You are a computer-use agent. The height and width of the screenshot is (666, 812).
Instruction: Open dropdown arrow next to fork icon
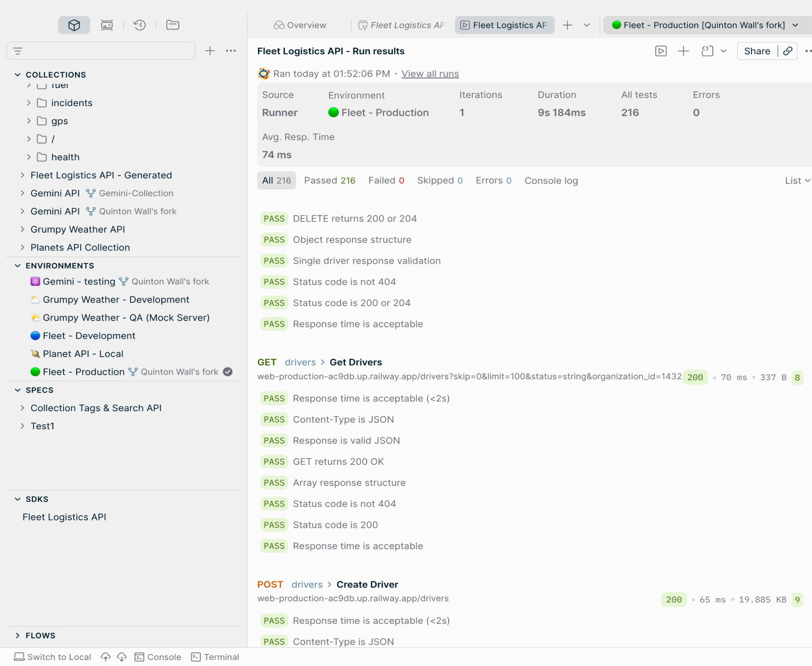coord(723,51)
